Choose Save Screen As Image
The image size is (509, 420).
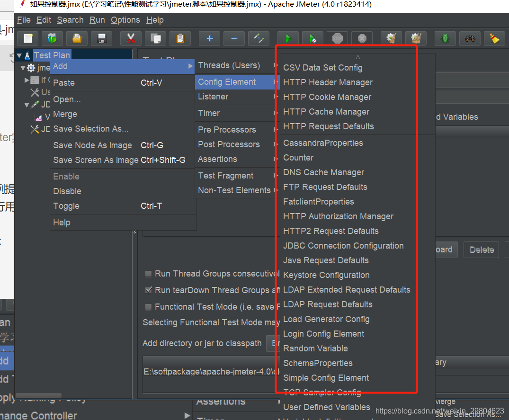click(123, 160)
